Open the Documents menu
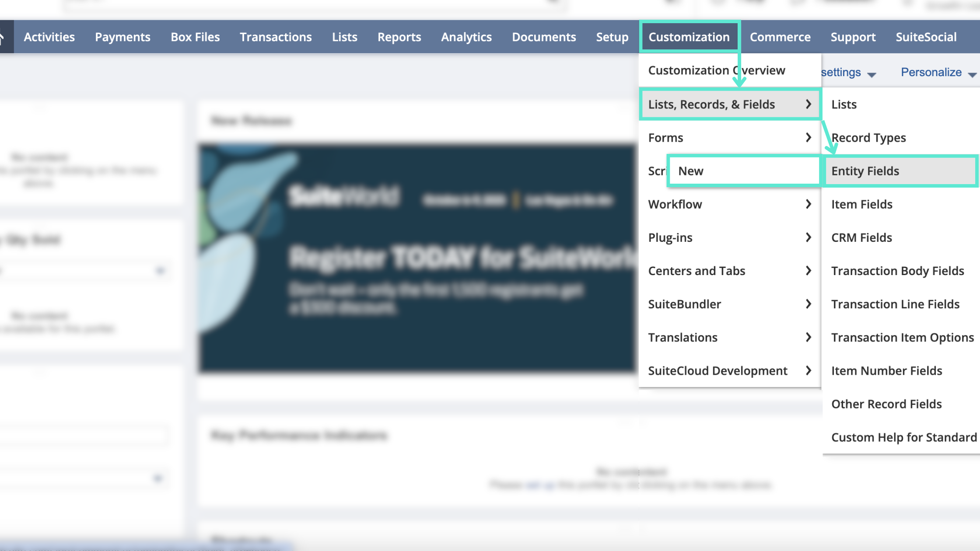Screen dimensions: 980x551 544,37
